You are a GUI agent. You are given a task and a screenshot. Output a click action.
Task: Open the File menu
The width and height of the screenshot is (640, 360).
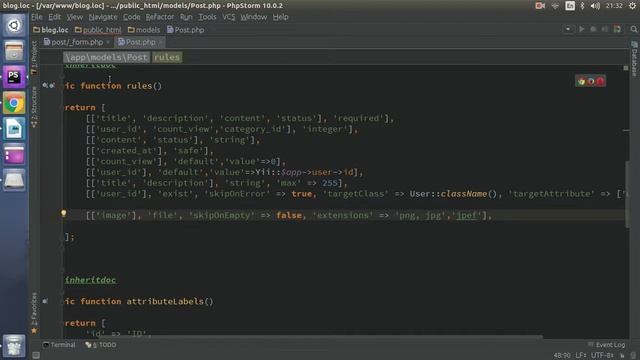37,17
